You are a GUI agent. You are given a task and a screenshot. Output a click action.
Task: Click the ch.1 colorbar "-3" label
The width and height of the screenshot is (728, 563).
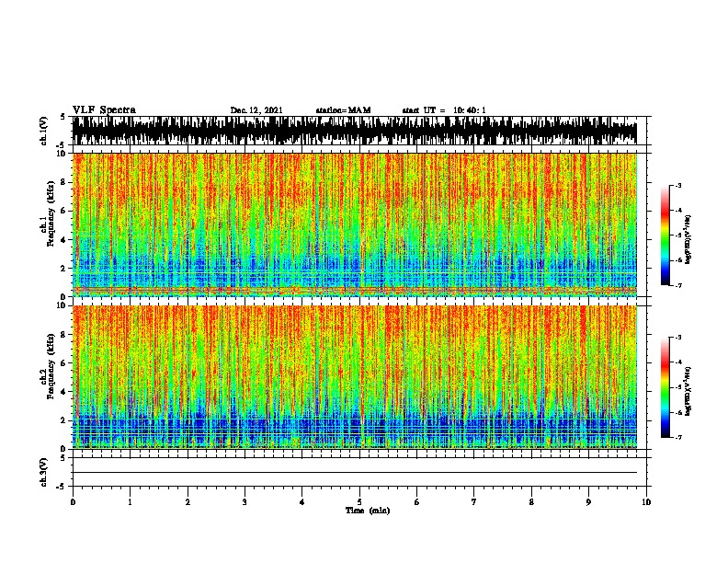click(678, 185)
